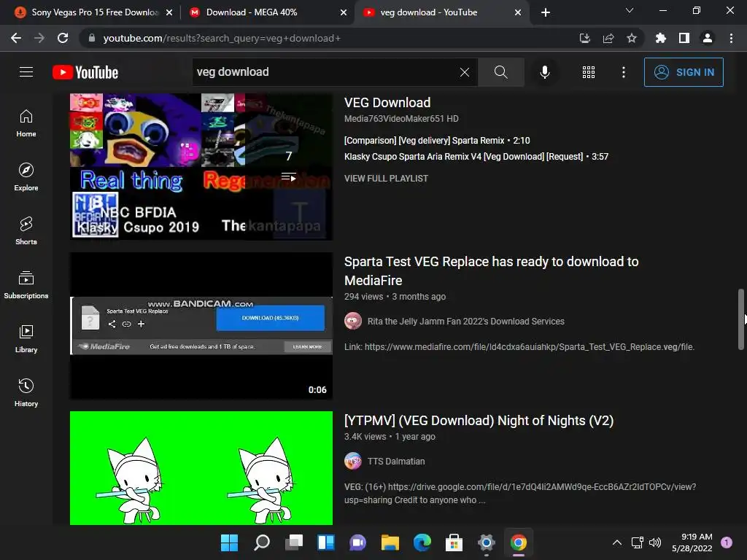Open Library in the sidebar
This screenshot has width=747, height=560.
(26, 338)
